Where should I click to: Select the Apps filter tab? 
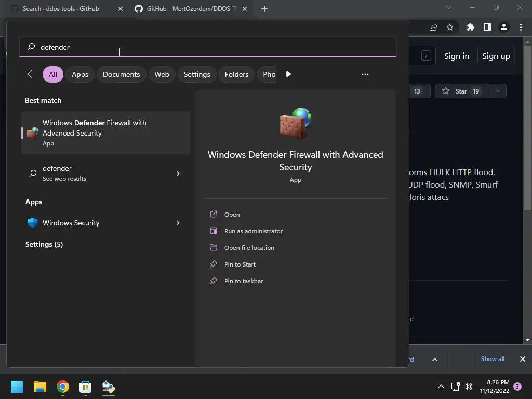79,74
